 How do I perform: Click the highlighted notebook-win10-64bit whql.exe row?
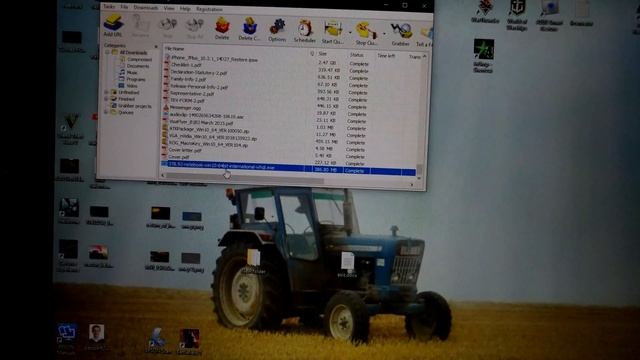pyautogui.click(x=288, y=169)
